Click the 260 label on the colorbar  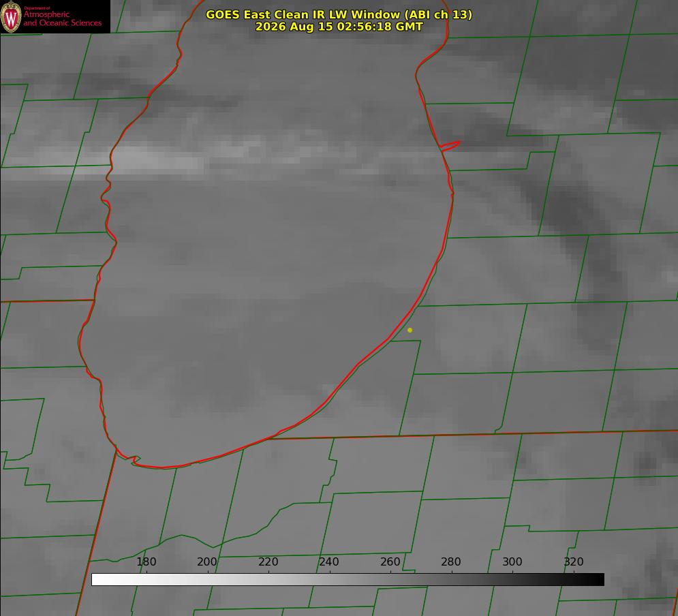click(x=390, y=561)
